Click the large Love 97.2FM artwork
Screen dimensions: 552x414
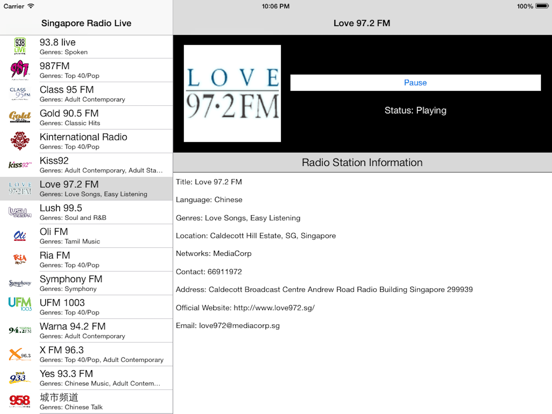click(x=232, y=93)
